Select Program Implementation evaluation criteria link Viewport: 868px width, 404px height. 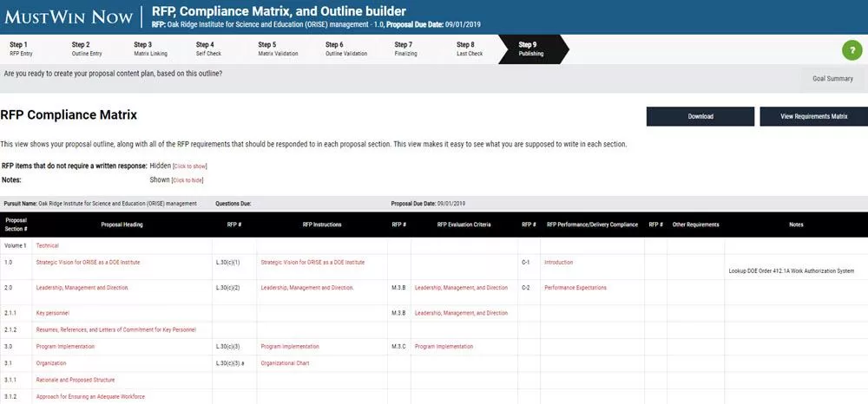[444, 347]
